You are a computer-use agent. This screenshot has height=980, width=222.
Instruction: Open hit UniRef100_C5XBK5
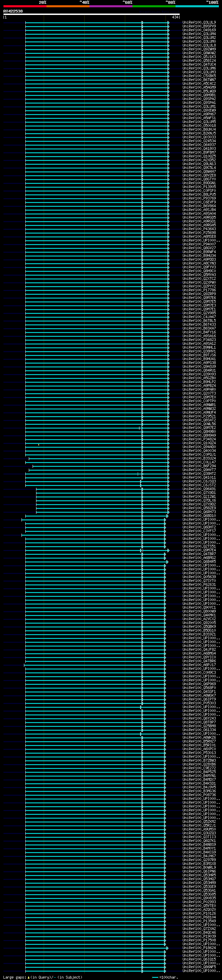coord(199,76)
